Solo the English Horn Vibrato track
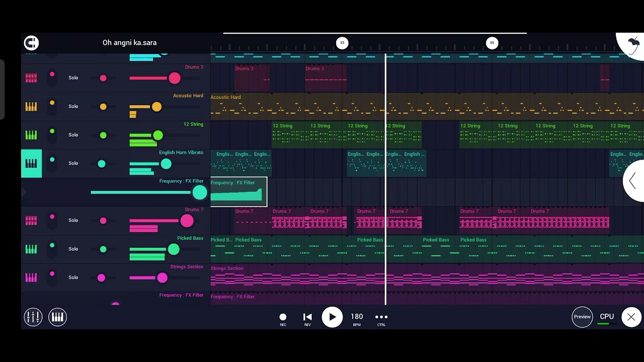The image size is (644, 362). pos(73,163)
